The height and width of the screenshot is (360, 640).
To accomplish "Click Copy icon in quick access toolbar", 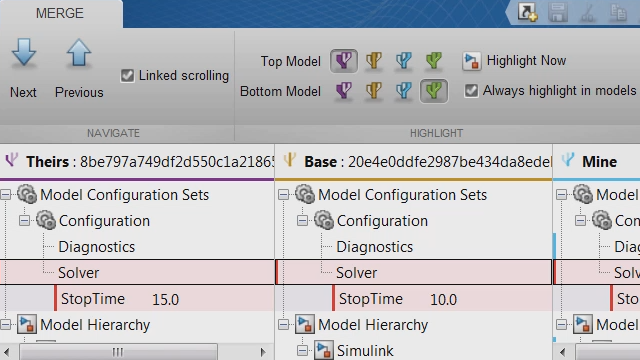I will pyautogui.click(x=618, y=12).
